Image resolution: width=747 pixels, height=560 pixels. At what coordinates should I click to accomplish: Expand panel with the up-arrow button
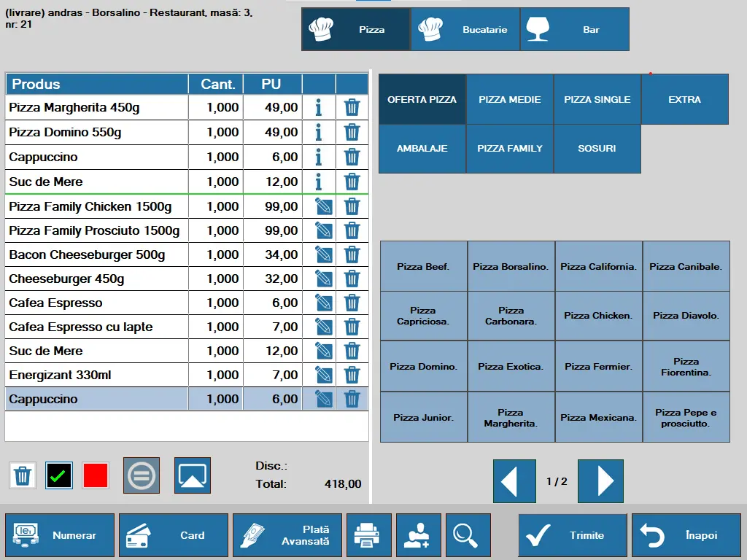(193, 476)
